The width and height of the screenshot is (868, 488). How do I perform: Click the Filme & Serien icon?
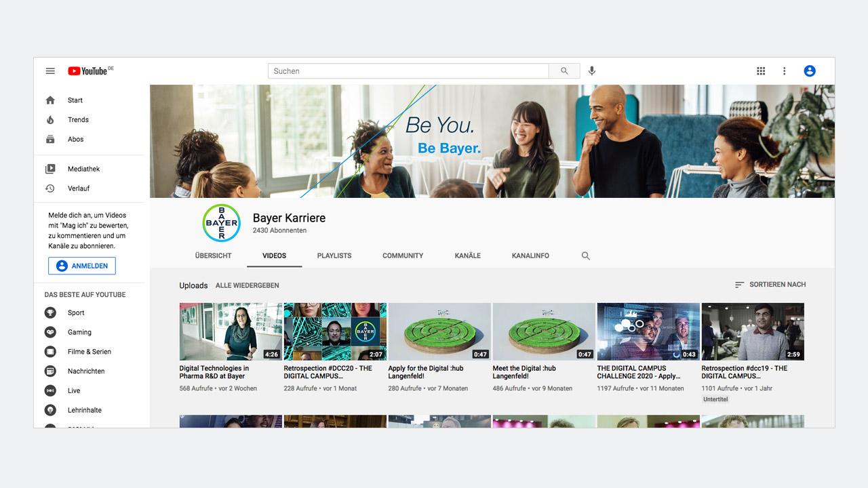pos(50,352)
